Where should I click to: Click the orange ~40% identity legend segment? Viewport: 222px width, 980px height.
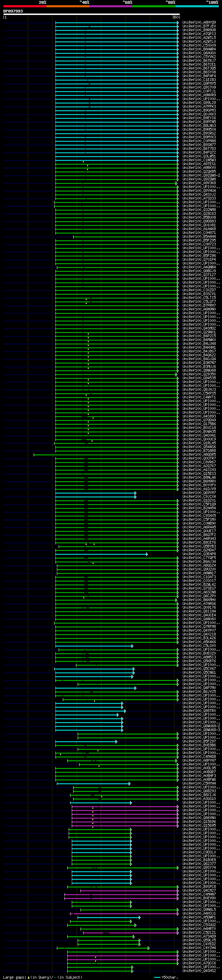tap(68, 6)
